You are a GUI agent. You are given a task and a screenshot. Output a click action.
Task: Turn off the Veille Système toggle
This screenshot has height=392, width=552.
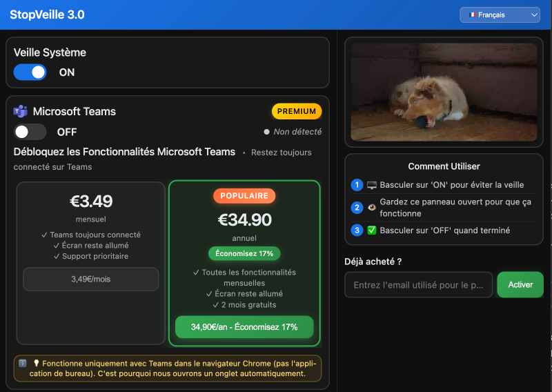point(30,72)
